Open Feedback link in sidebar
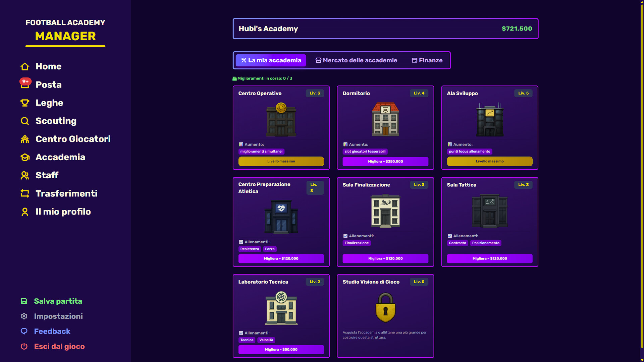Viewport: 644px width, 362px height. click(52, 331)
